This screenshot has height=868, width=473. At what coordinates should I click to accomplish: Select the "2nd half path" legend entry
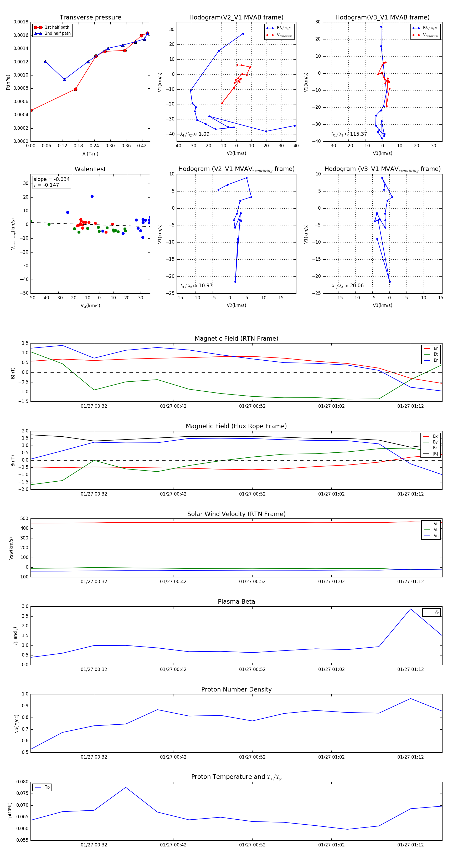pyautogui.click(x=52, y=33)
